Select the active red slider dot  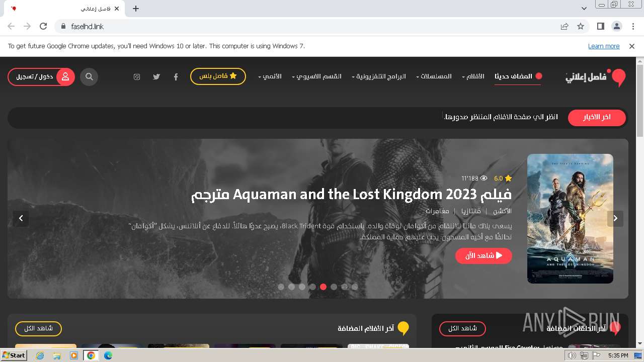(x=323, y=287)
